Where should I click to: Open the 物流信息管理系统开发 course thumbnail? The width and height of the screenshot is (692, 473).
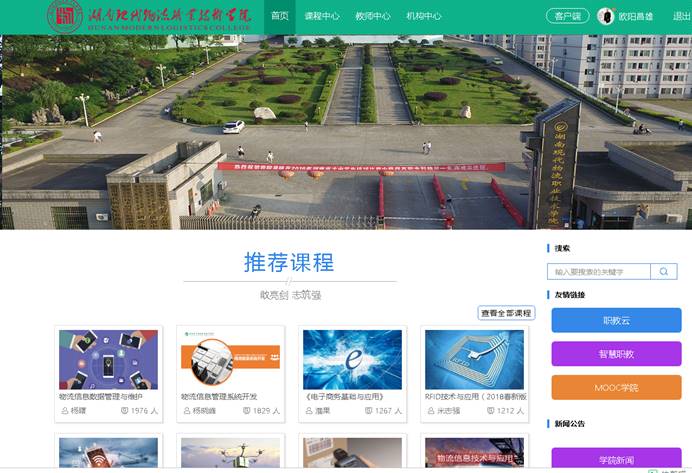tap(230, 360)
